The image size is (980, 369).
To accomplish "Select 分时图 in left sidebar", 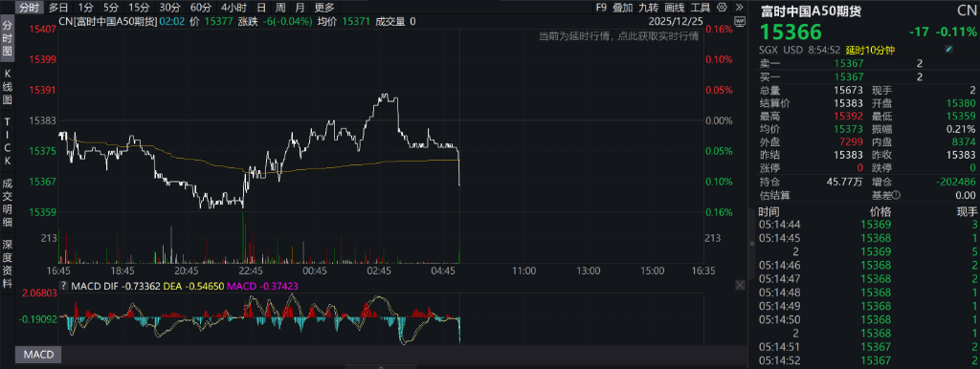I will [x=8, y=39].
